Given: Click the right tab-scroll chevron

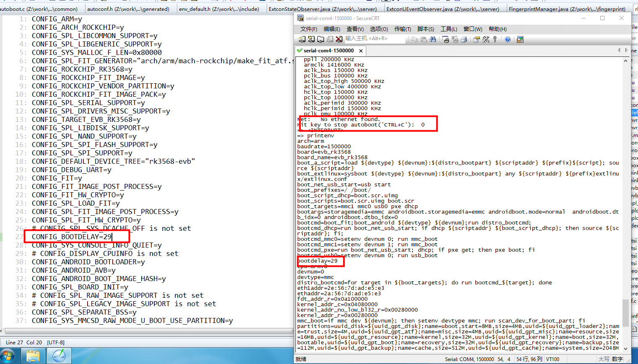Looking at the screenshot, I should coord(626,50).
